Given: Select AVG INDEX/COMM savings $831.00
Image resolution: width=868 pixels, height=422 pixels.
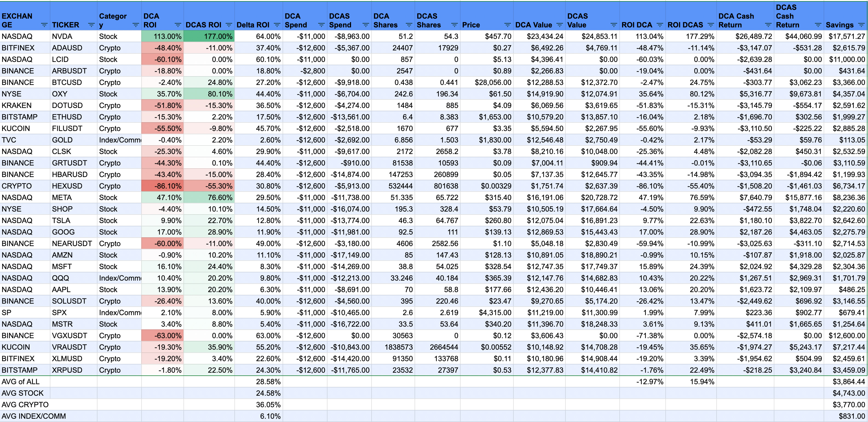Looking at the screenshot, I should click(846, 416).
